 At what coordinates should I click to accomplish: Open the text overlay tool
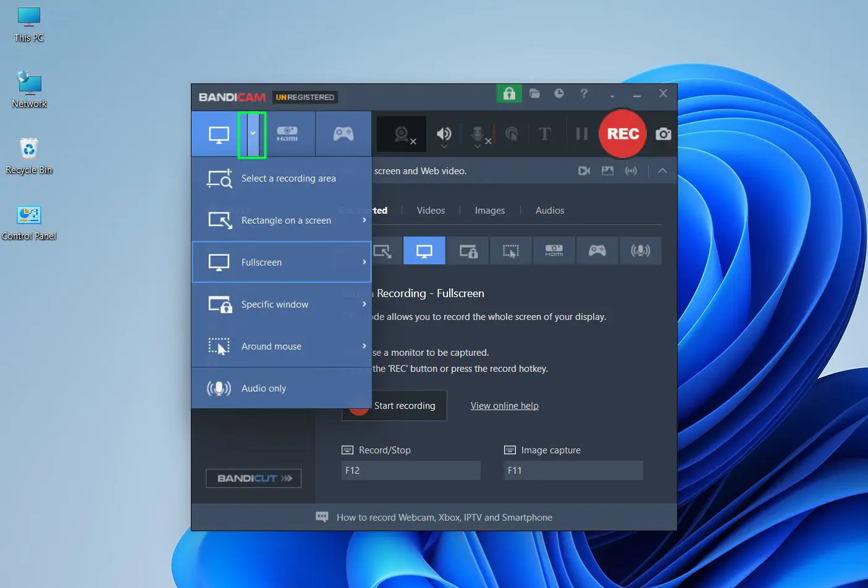point(545,134)
